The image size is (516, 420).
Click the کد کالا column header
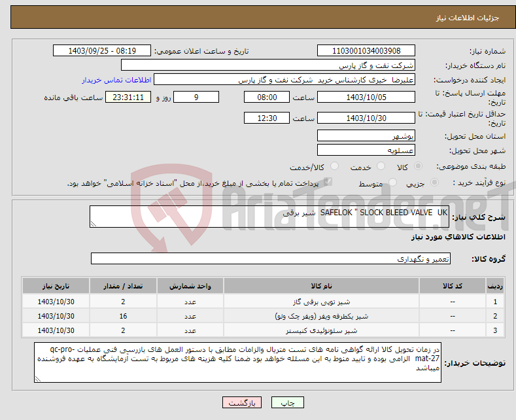(453, 286)
